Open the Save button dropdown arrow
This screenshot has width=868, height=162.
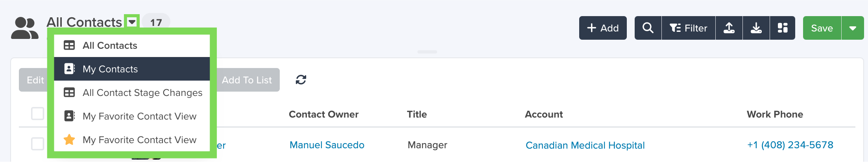coord(853,28)
